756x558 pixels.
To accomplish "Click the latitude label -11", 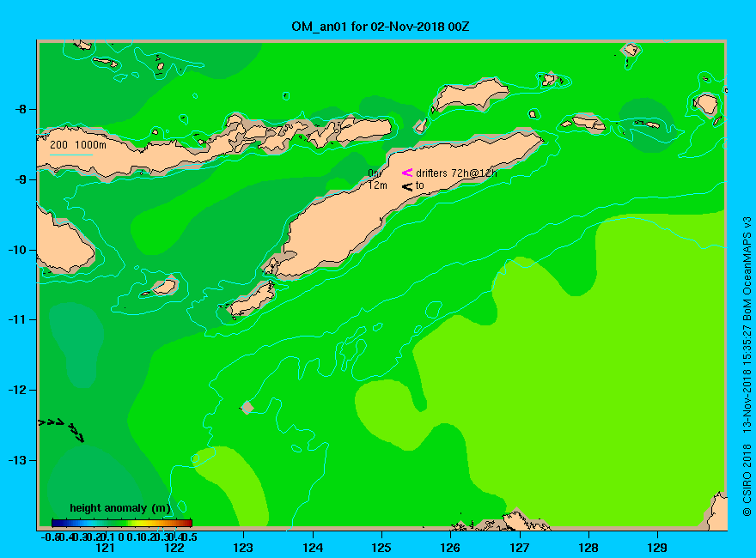I will 18,319.
